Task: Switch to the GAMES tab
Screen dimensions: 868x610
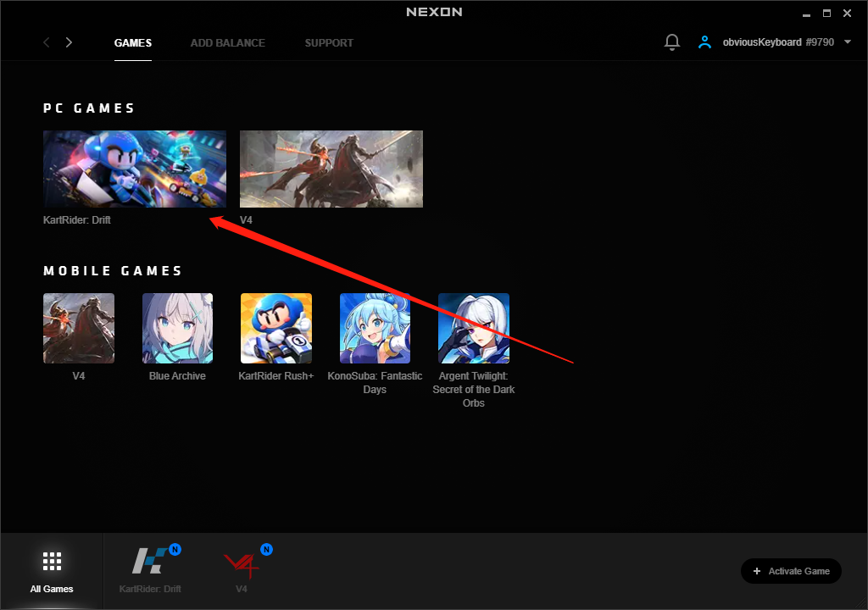Action: coord(133,42)
